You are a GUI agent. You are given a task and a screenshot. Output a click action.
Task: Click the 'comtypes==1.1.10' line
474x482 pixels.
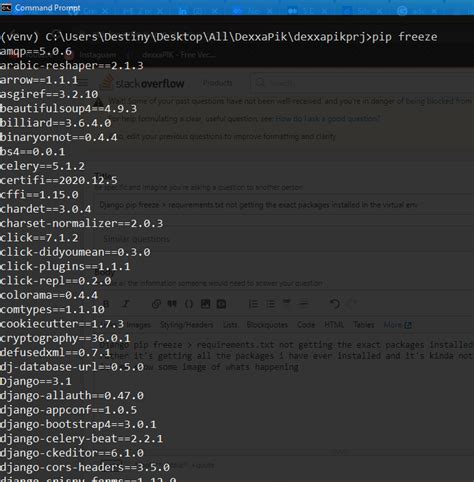(x=52, y=309)
